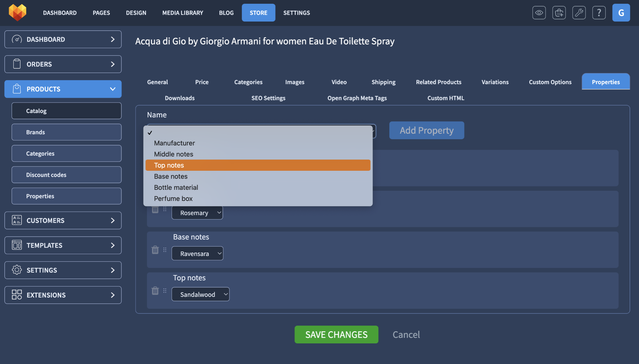Expand the sidebar Settings section
Viewport: 639px width, 364px height.
click(113, 270)
